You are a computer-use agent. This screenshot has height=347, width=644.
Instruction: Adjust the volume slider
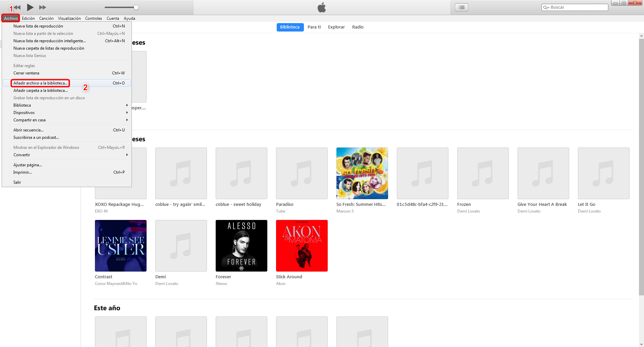tap(136, 7)
